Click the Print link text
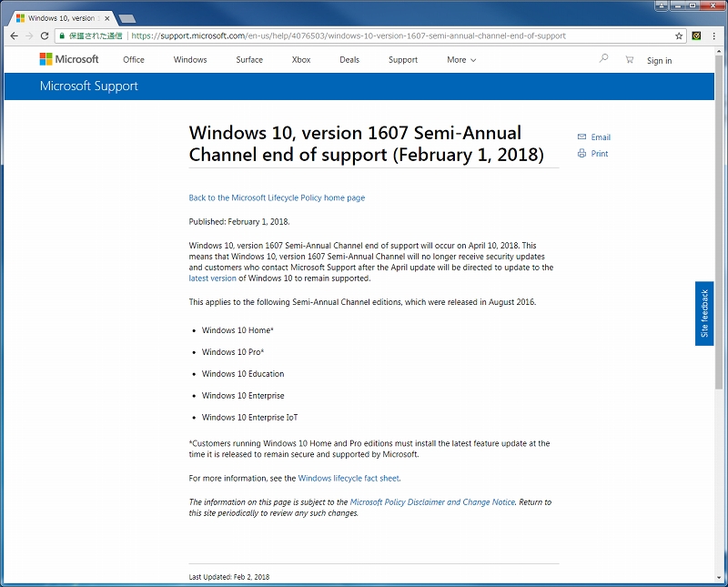 pos(600,153)
